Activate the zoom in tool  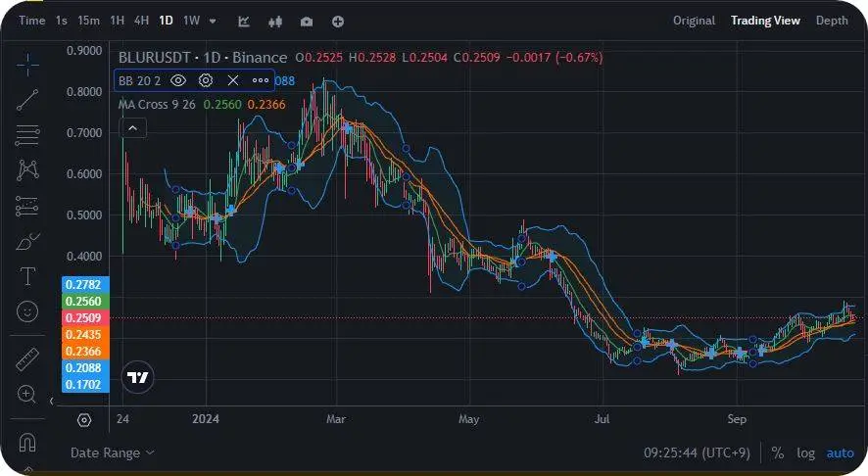pos(27,394)
